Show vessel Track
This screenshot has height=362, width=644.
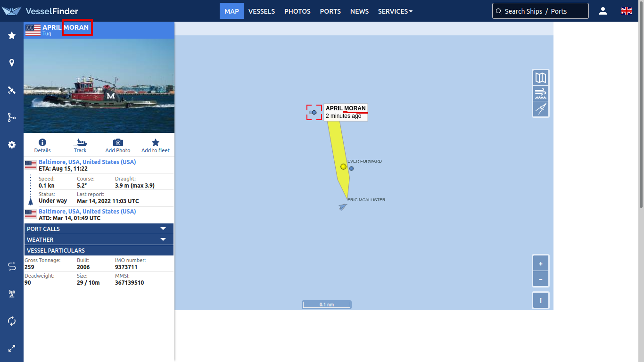tap(80, 146)
